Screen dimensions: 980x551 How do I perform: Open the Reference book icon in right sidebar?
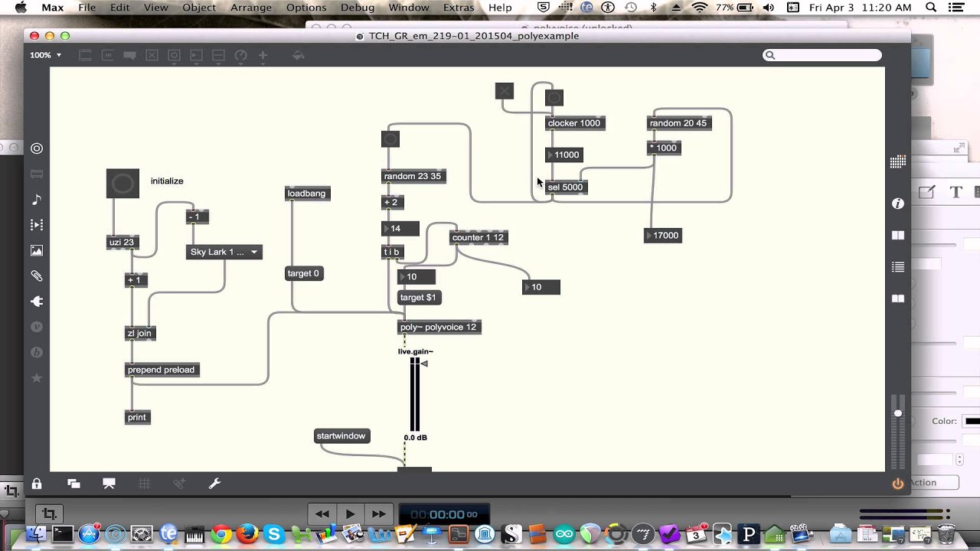pos(898,236)
